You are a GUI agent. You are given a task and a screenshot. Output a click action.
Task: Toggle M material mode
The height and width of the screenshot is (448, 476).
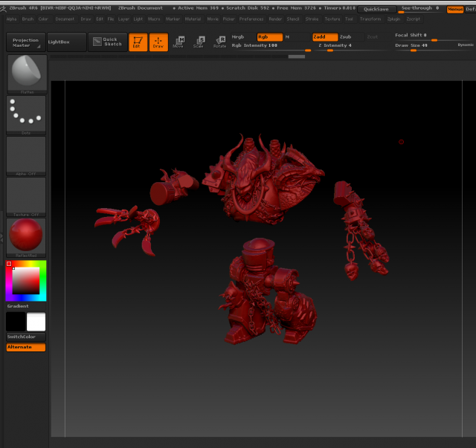click(296, 37)
